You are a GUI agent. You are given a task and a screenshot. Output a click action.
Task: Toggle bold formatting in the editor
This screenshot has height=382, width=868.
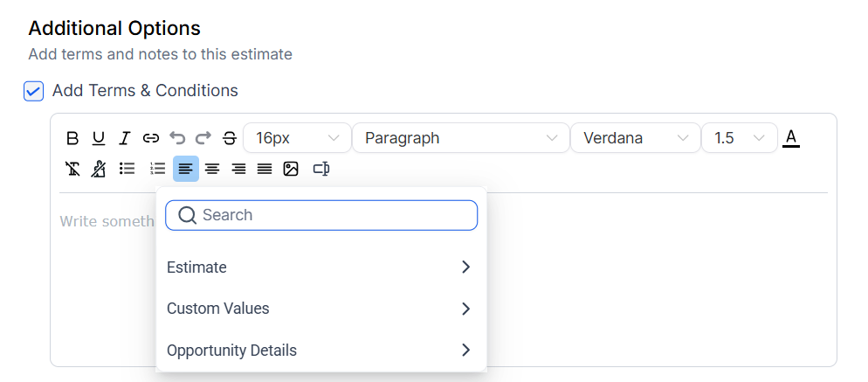72,138
